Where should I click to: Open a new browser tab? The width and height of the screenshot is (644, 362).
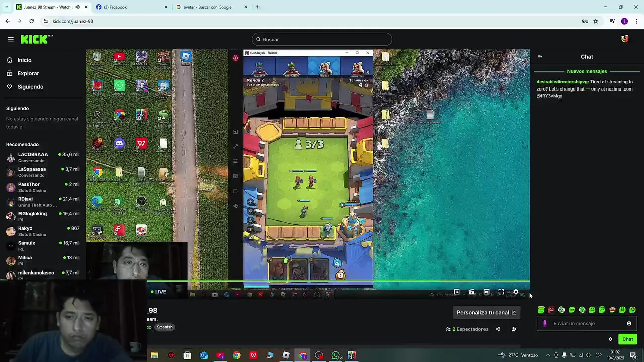click(x=257, y=7)
